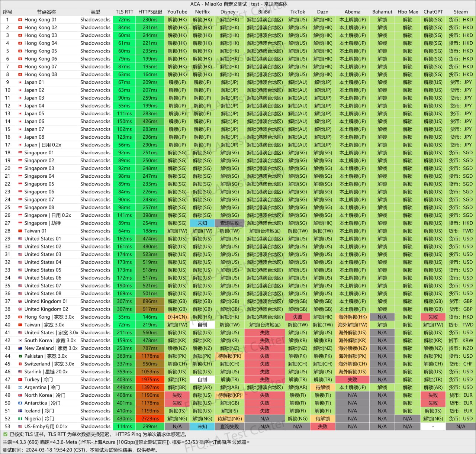This screenshot has height=454, width=476.
Task: Click the TLS RTT column header
Action: click(124, 12)
